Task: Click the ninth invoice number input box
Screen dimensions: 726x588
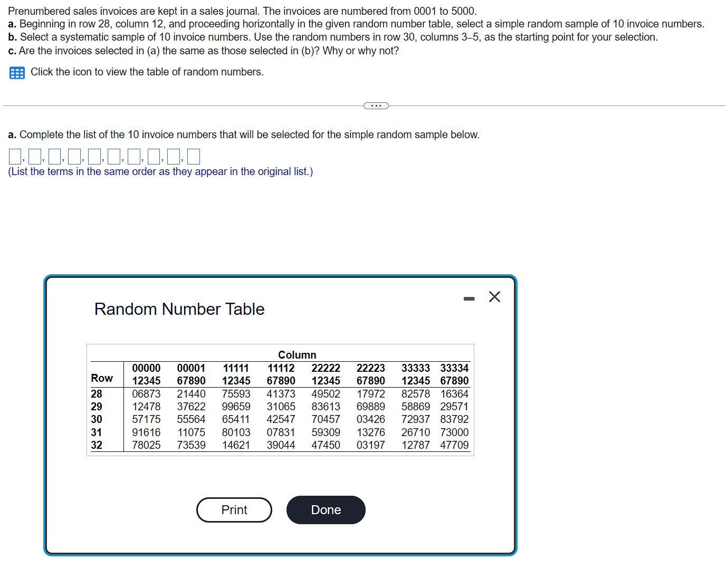Action: tap(174, 157)
